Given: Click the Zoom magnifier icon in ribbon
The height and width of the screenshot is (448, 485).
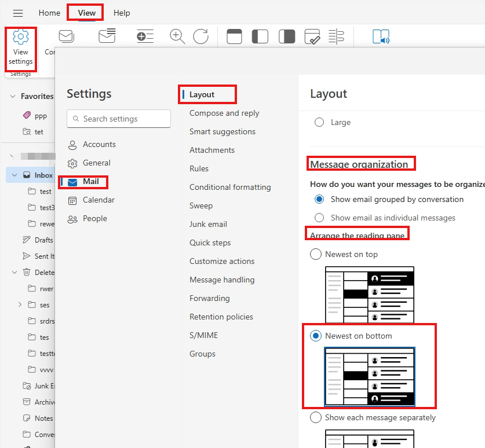Looking at the screenshot, I should (x=177, y=36).
